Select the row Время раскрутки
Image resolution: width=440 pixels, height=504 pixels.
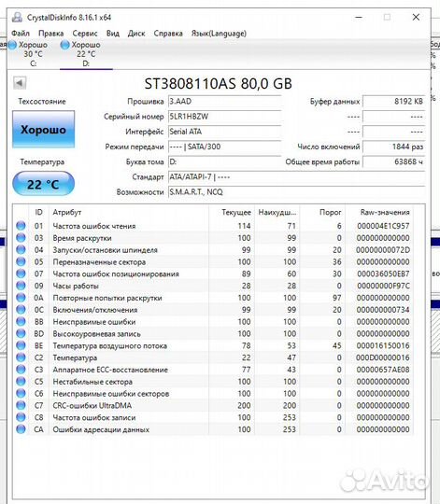click(213, 238)
